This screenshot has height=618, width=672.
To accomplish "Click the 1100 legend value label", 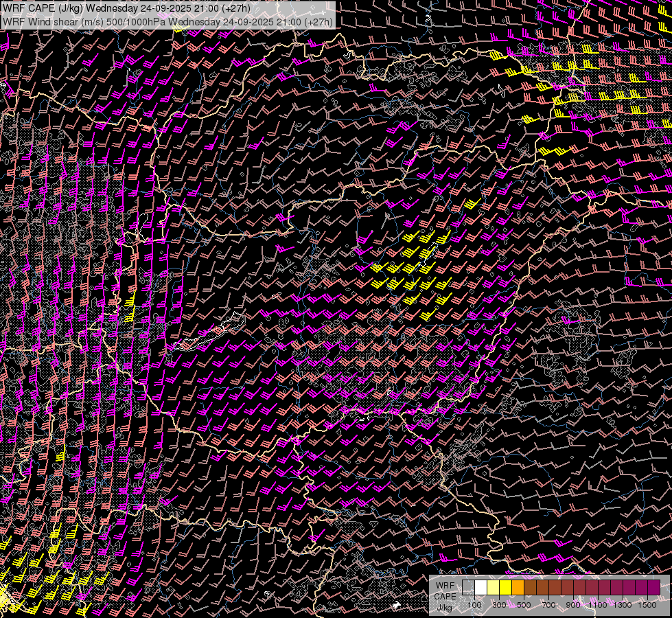I will [598, 605].
